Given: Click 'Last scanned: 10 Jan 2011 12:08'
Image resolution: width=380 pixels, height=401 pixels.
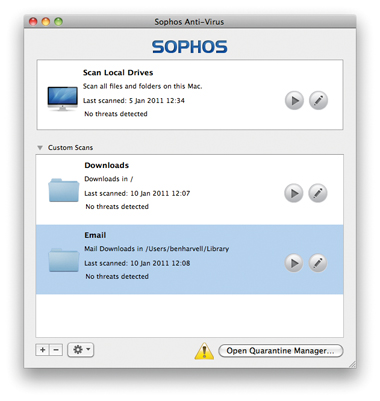Looking at the screenshot, I should click(137, 263).
